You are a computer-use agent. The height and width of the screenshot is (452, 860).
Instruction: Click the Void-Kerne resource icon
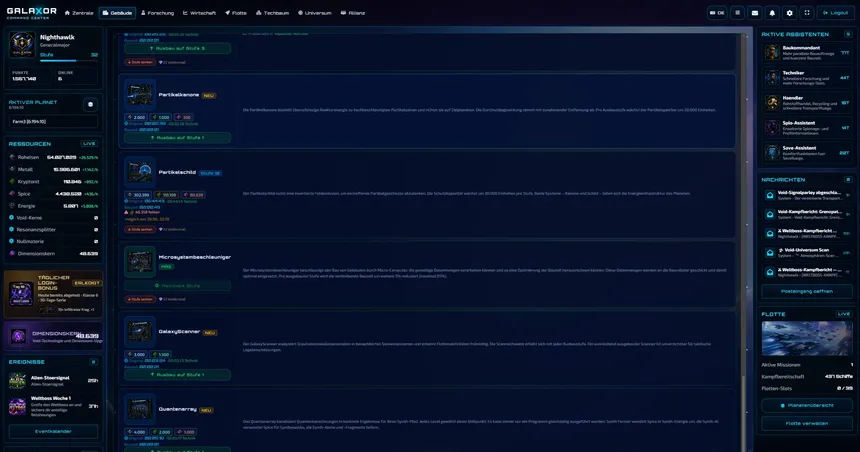(x=12, y=218)
